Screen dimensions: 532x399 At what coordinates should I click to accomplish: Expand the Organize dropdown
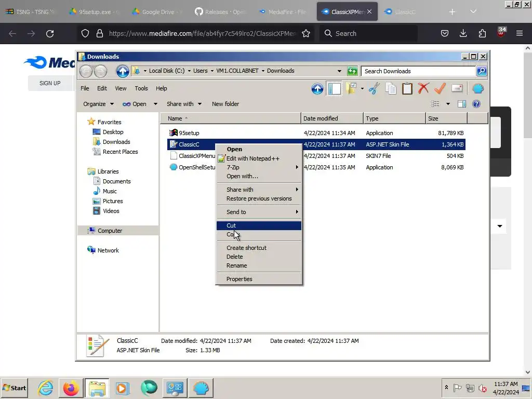(x=98, y=104)
